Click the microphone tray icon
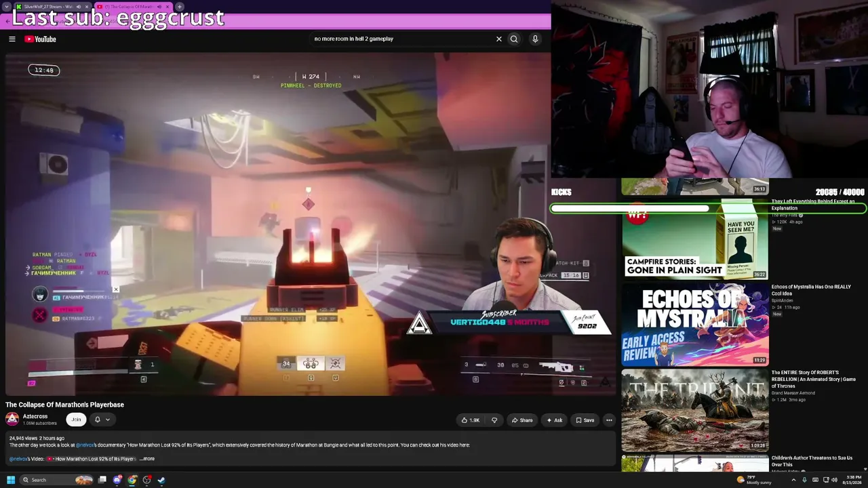868x488 pixels. pyautogui.click(x=804, y=480)
